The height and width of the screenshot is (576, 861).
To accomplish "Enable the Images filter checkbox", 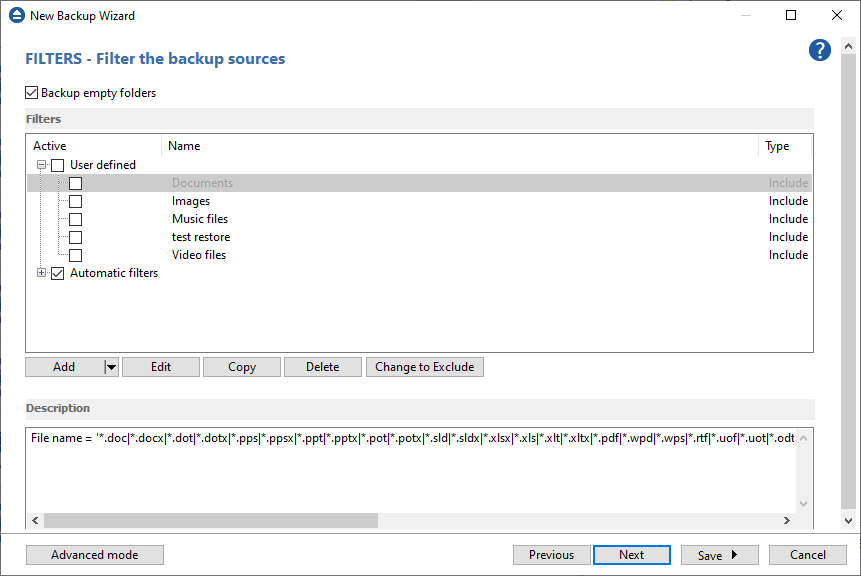I will point(75,201).
